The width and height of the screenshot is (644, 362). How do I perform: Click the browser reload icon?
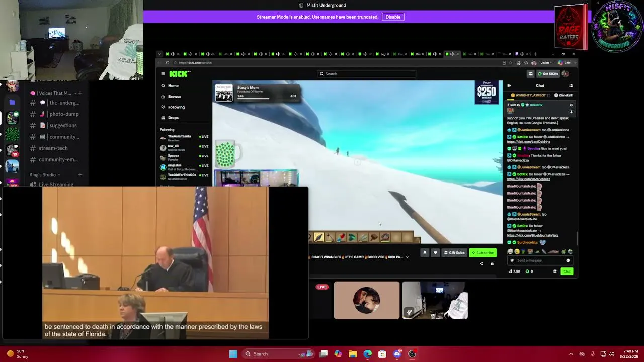(168, 63)
